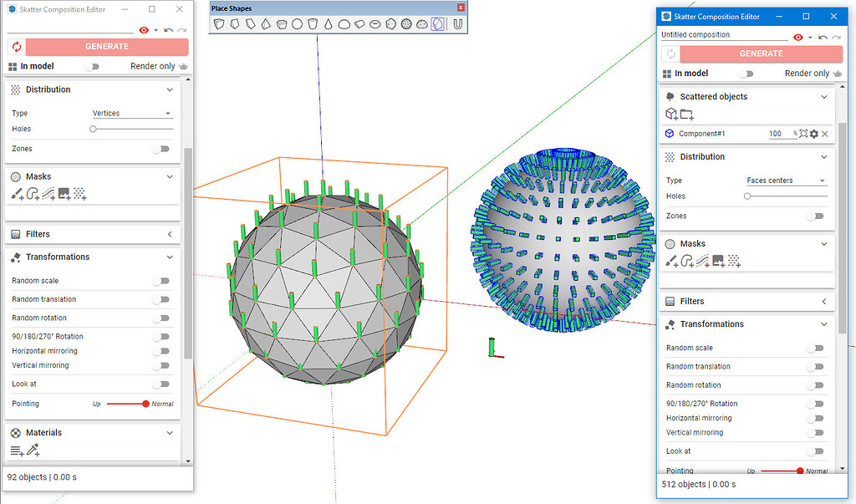
Task: Remove Component#1 with its X button
Action: 824,133
